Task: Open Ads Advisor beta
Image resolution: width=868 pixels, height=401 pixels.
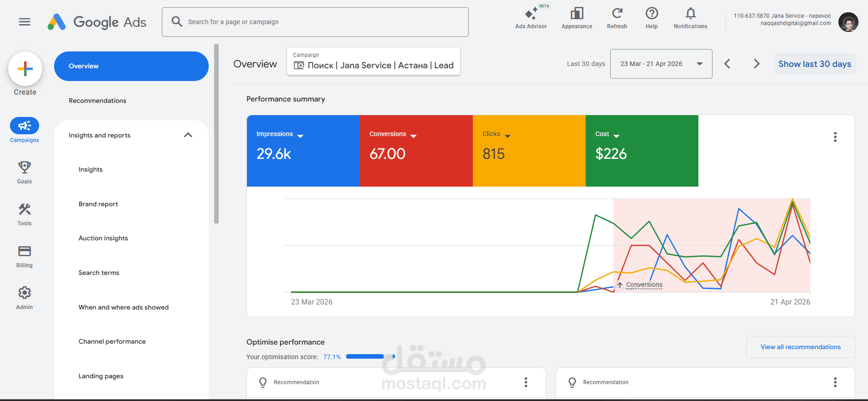Action: pos(531,18)
